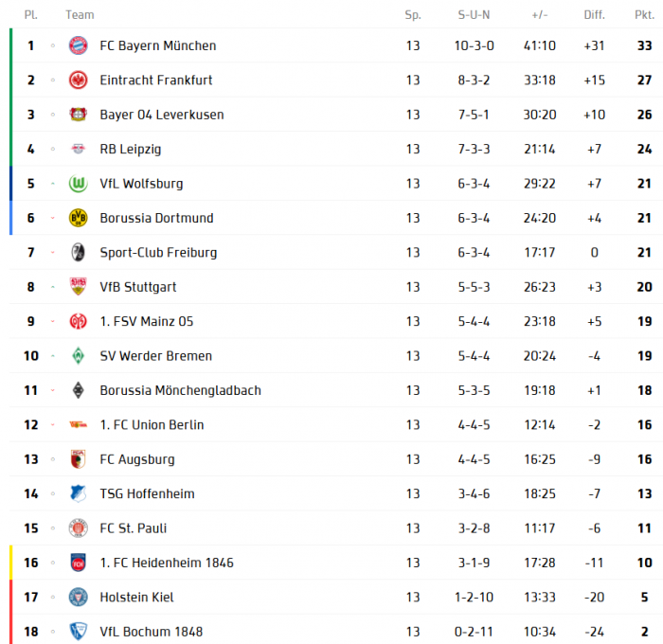Click the Eintracht Frankfurt crest icon
This screenshot has width=663, height=644.
[79, 80]
